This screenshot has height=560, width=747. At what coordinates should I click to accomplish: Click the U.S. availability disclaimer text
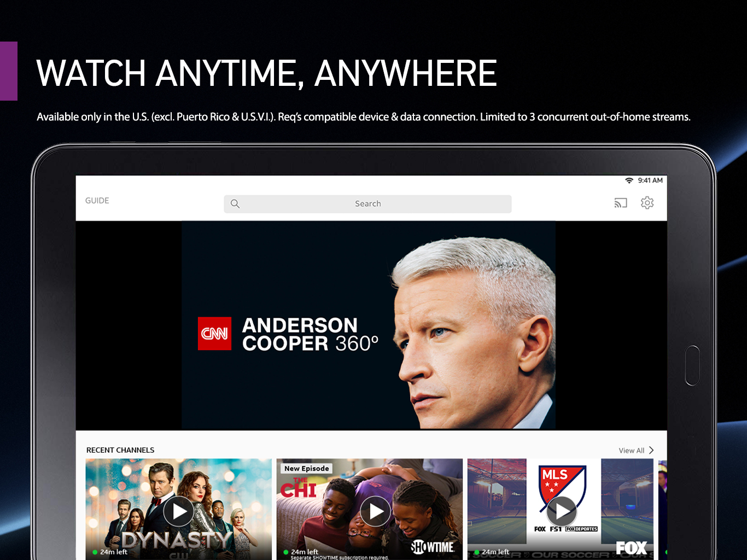tap(364, 117)
